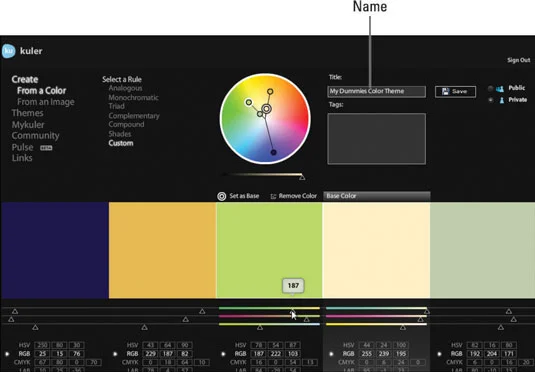Screen dimensions: 535x372
Task: Click RGB value 103 under green swatch
Action: point(293,354)
